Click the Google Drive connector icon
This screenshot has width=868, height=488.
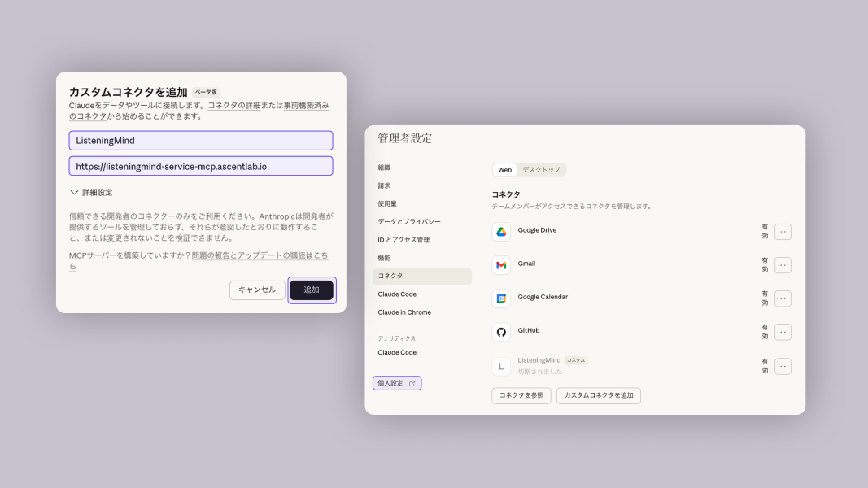click(501, 232)
